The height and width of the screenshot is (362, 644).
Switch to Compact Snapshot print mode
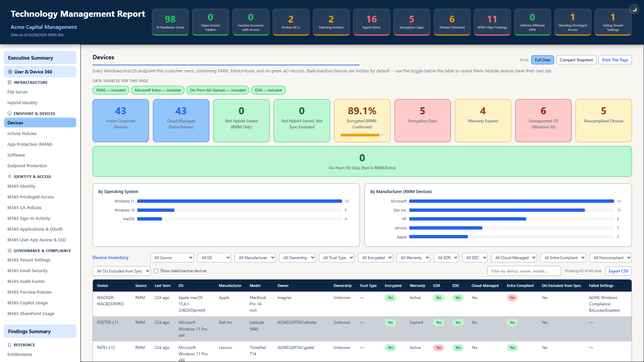(x=576, y=60)
